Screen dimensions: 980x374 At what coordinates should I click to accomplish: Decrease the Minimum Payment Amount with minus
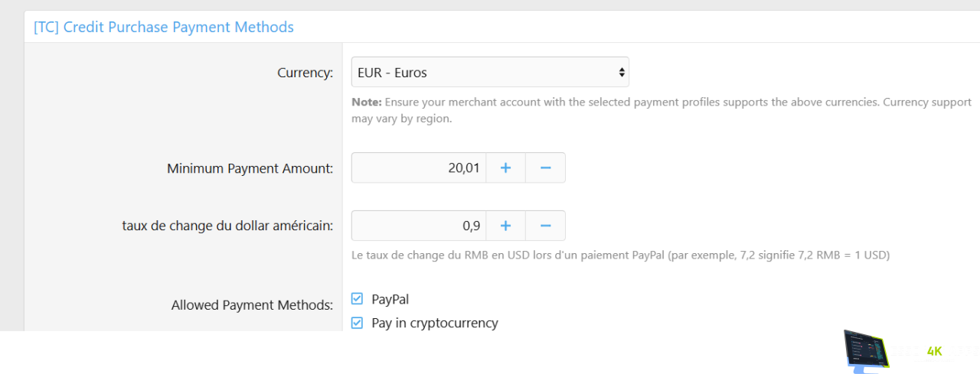[x=545, y=168]
